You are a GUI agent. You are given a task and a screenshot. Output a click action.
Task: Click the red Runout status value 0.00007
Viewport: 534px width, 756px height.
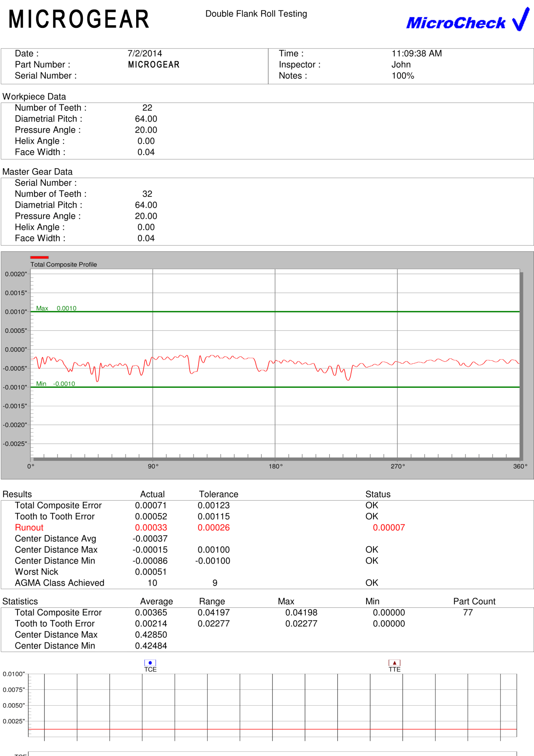click(389, 528)
